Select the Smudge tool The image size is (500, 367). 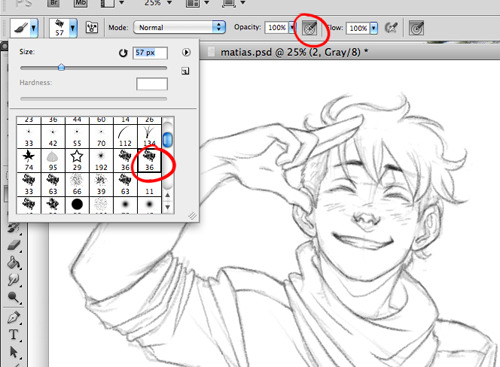13,280
